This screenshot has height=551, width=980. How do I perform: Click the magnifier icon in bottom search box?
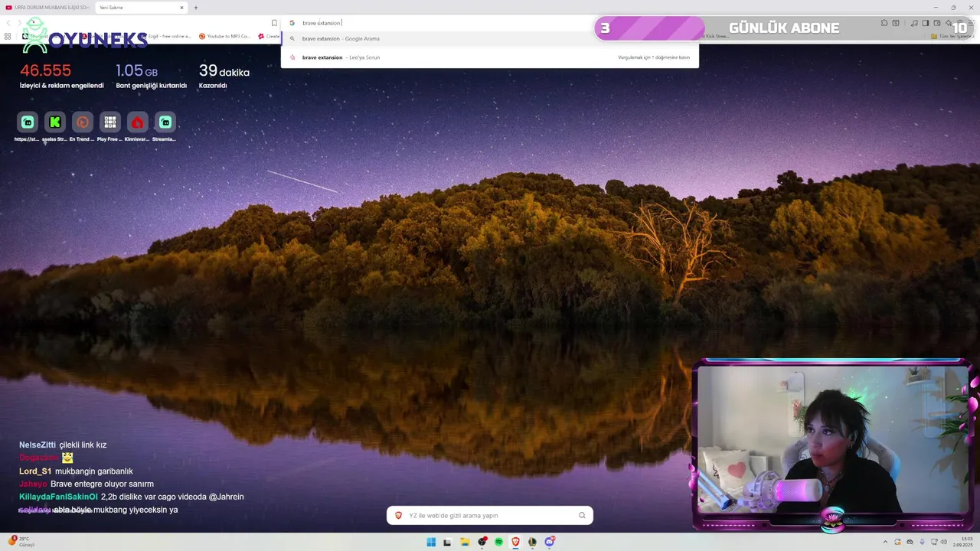(x=582, y=515)
